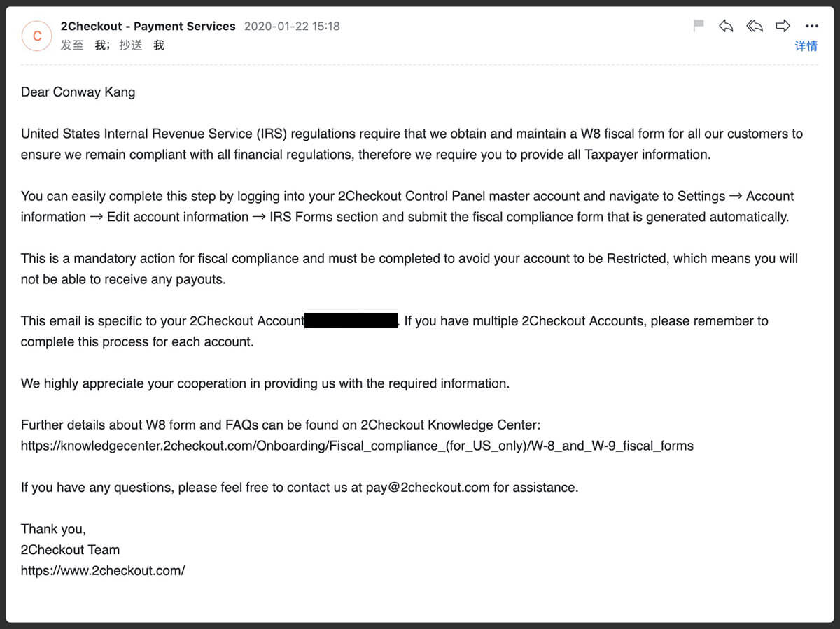
Task: Select the CC recipient 我 after 抄送
Action: point(159,45)
